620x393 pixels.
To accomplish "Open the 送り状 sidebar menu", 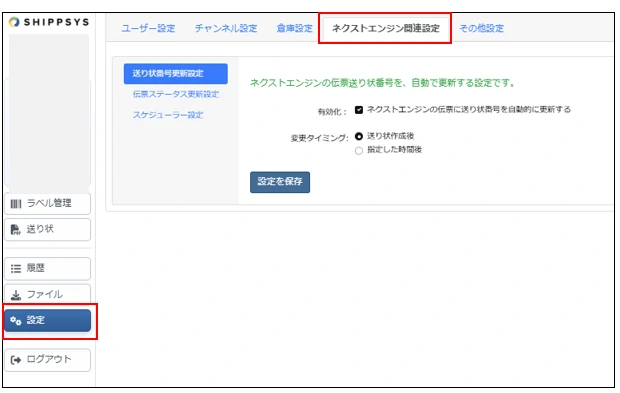I will [48, 229].
